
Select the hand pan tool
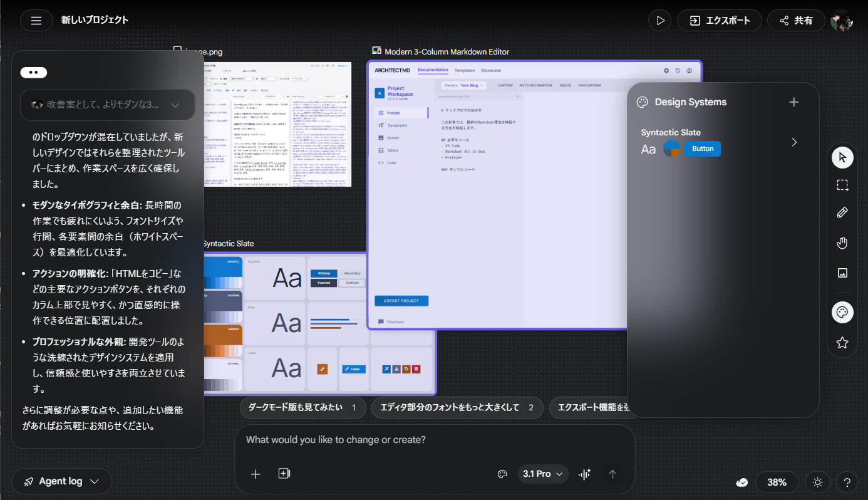click(x=842, y=243)
